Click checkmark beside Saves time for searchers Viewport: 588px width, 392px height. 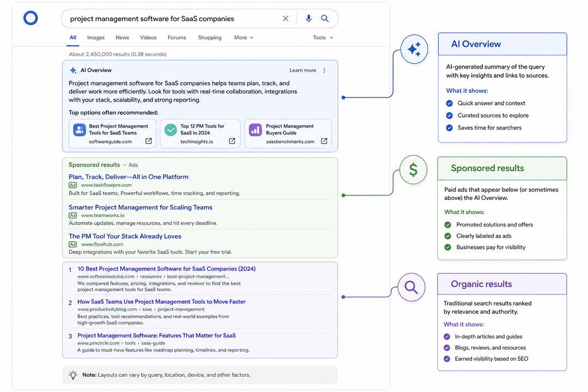[449, 128]
